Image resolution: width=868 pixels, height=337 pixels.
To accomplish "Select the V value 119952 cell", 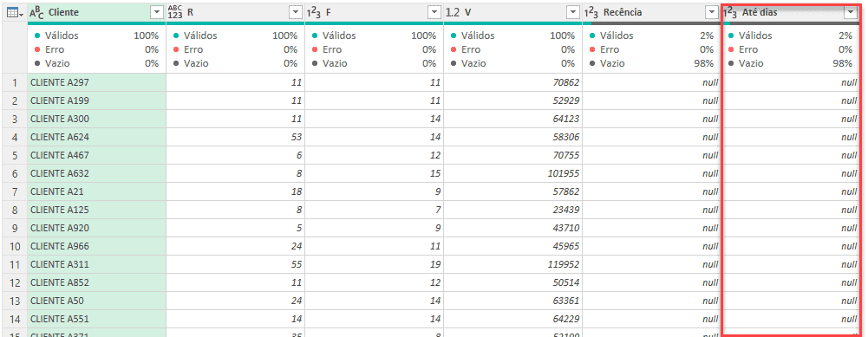I will point(512,264).
